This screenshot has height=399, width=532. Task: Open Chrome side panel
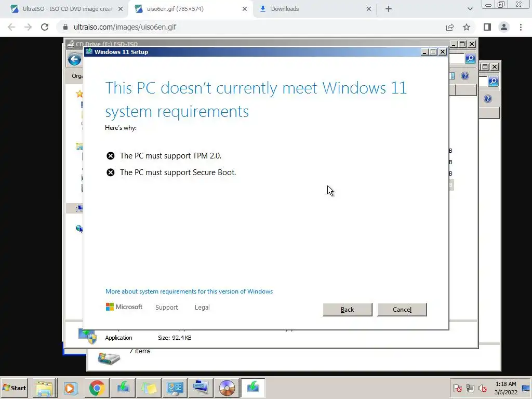(487, 27)
